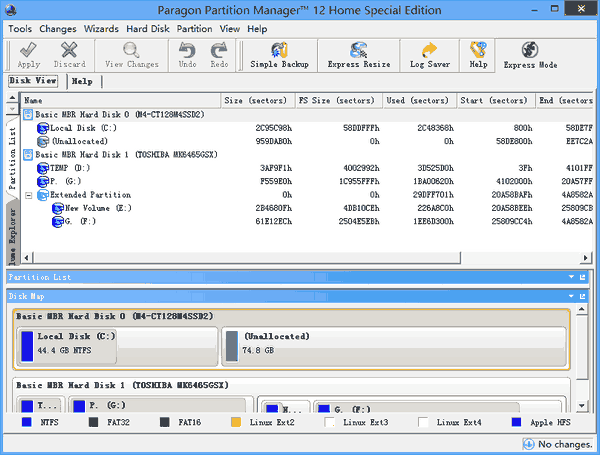Open the Log Saver tool
The width and height of the screenshot is (600, 455).
pos(430,55)
